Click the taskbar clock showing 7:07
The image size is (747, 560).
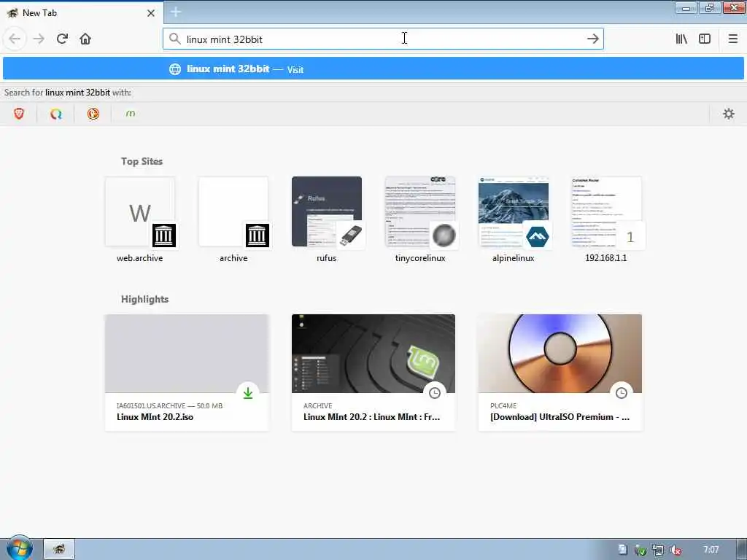[711, 550]
